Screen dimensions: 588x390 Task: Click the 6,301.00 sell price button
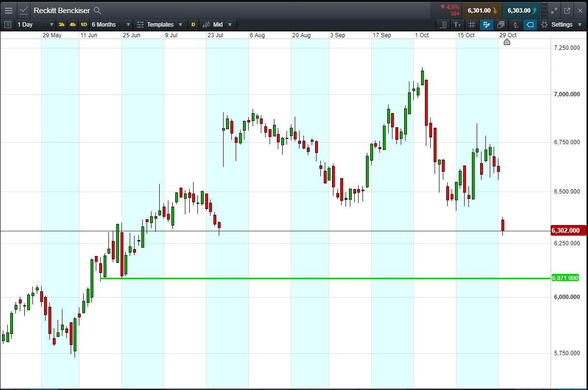[482, 10]
